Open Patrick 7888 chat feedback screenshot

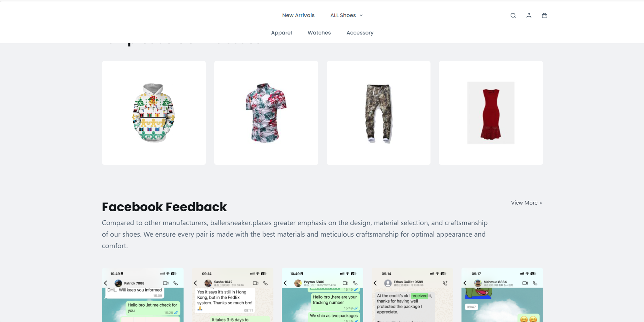(x=143, y=295)
